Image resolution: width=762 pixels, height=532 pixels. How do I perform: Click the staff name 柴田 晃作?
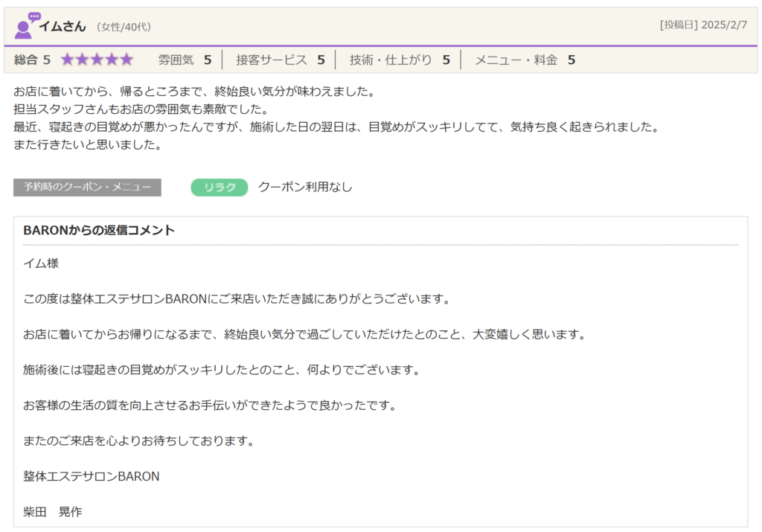pyautogui.click(x=53, y=512)
